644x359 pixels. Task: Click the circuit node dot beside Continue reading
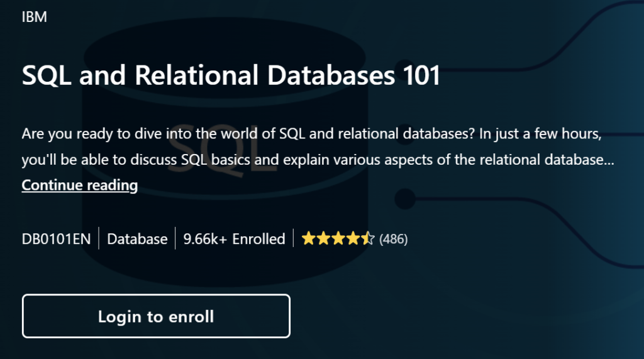pos(405,199)
